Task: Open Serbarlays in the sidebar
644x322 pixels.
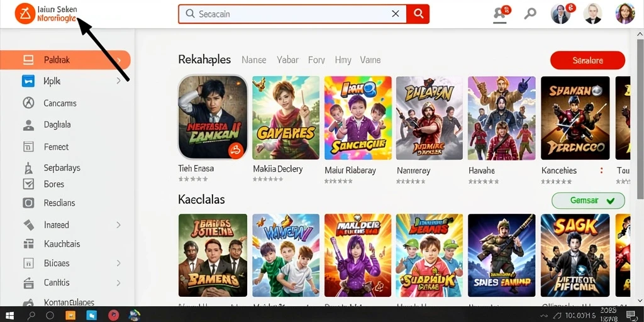Action: (62, 168)
